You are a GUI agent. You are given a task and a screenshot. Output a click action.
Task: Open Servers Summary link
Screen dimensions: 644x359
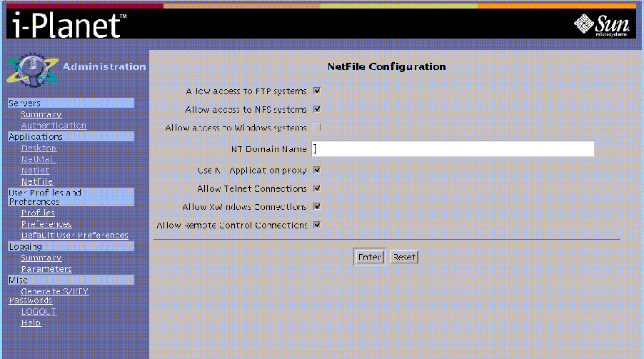point(41,114)
